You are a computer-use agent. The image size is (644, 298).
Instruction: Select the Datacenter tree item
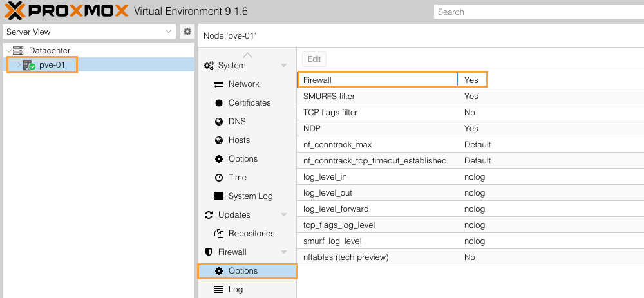pos(98,50)
